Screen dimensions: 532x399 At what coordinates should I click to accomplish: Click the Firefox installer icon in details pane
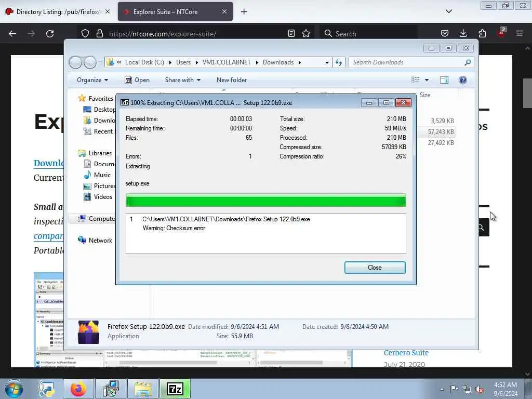click(x=88, y=332)
